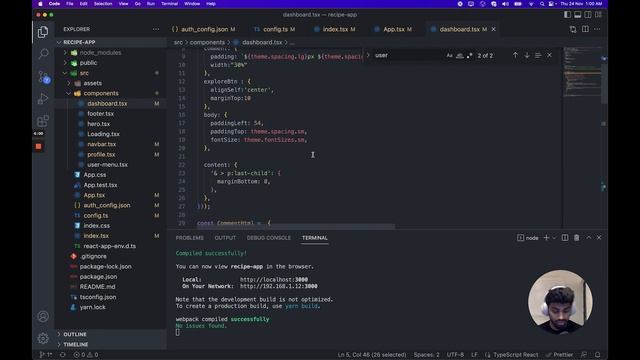Viewport: 640px width, 360px height.
Task: Collapse the RECIPE-APP root folder
Action: (x=79, y=42)
